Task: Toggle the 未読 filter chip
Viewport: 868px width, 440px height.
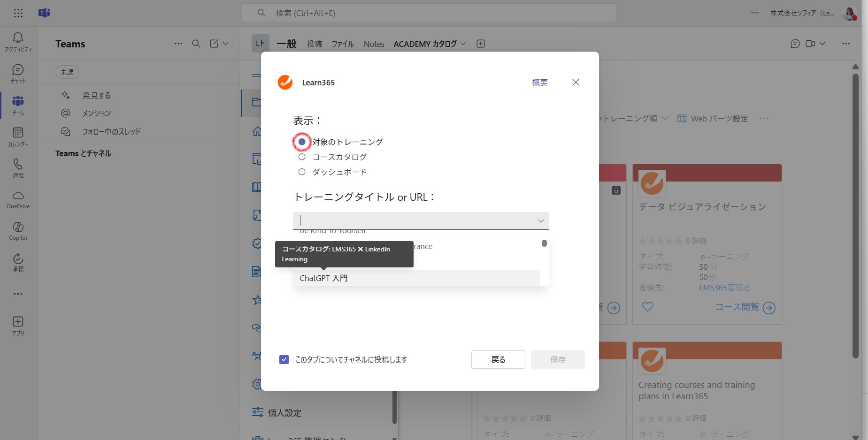Action: pos(67,72)
